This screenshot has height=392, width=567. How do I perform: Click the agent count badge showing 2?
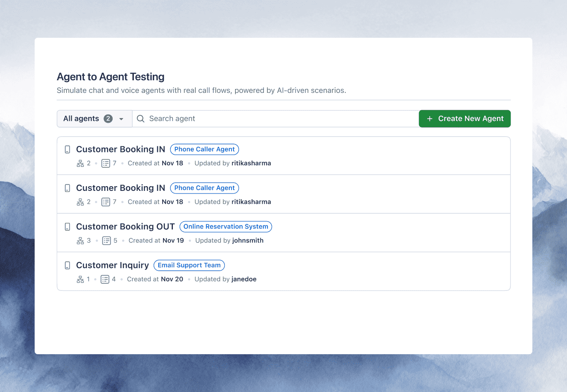coord(108,119)
